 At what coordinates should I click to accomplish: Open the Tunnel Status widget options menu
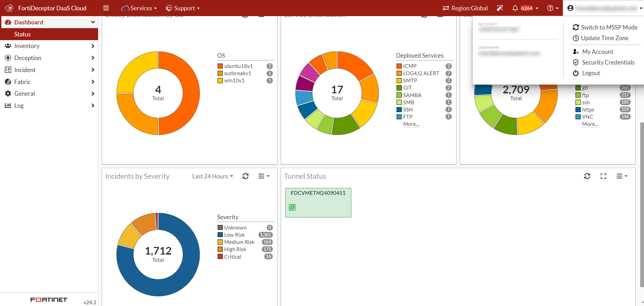622,176
